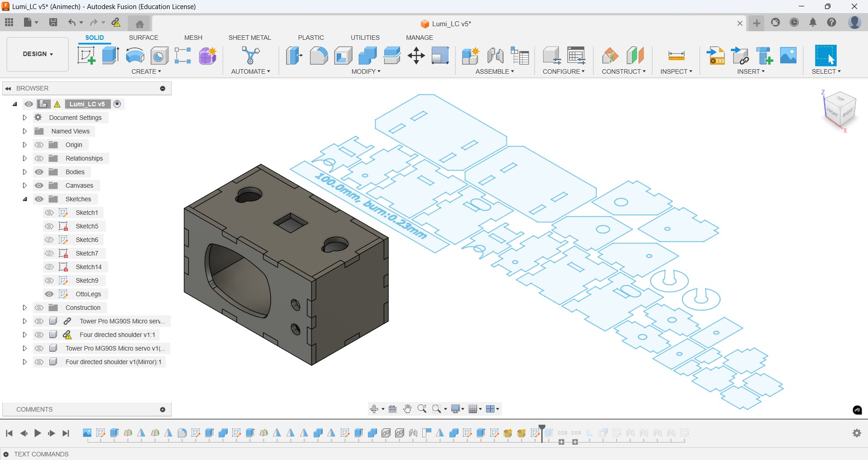
Task: Hide the OttoLegs sketch
Action: click(x=49, y=294)
